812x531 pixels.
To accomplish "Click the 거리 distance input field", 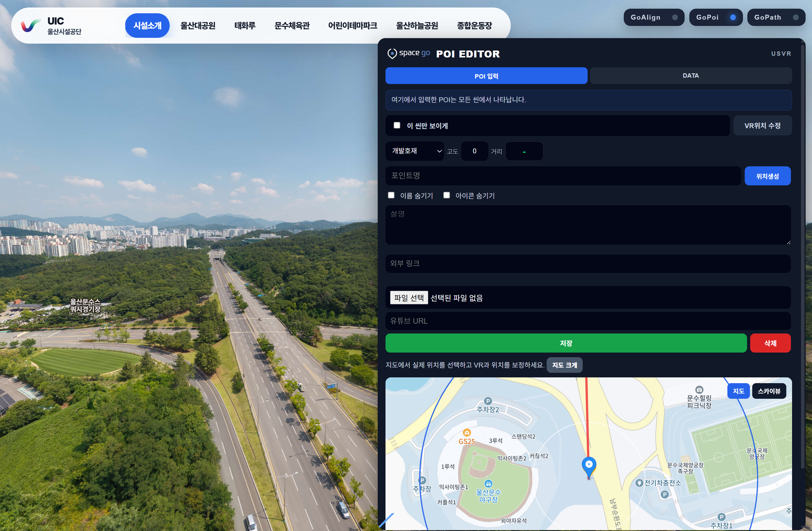I will [x=524, y=151].
